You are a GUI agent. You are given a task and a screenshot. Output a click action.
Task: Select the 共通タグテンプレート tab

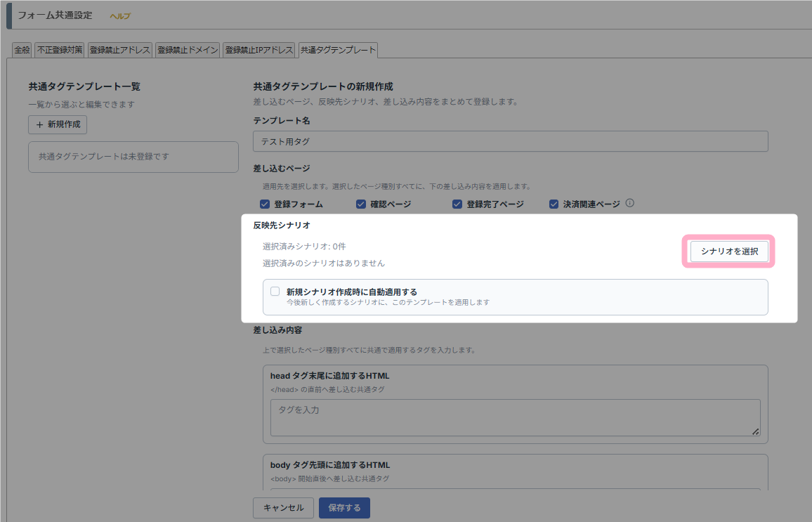[x=338, y=50]
